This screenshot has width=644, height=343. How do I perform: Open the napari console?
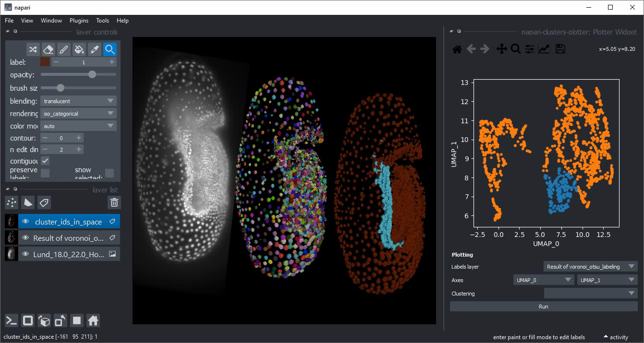click(x=12, y=320)
